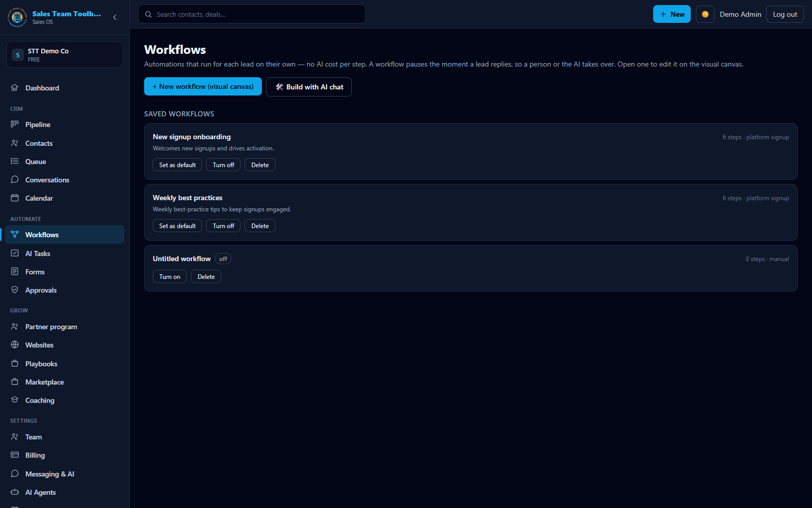Create a new workflow on visual canvas
Image resolution: width=812 pixels, height=508 pixels.
(203, 86)
